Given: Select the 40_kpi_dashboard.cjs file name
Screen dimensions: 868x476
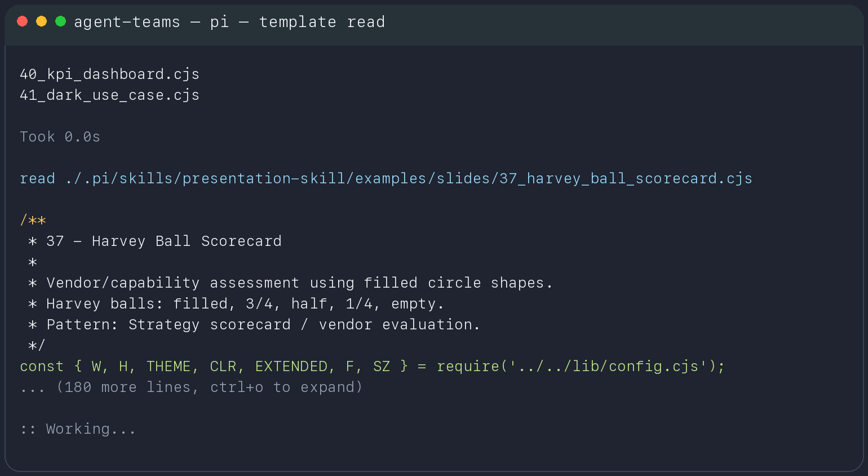Looking at the screenshot, I should click(x=109, y=73).
